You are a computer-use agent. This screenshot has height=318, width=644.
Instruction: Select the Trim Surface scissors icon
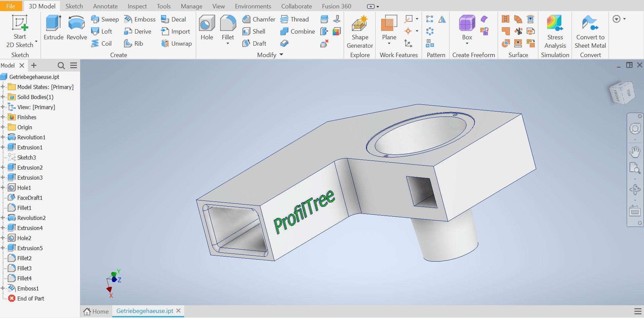pyautogui.click(x=518, y=32)
